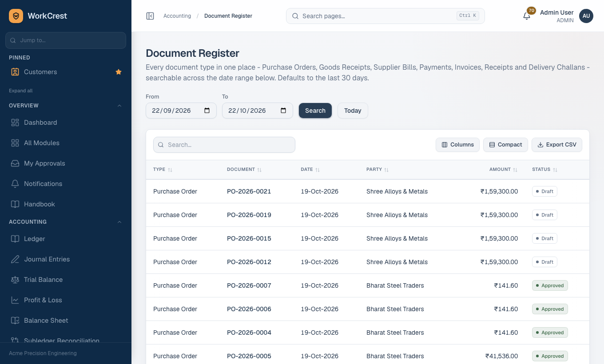Click the Journal Entries pencil icon
Viewport: 604px width, 364px height.
15,259
